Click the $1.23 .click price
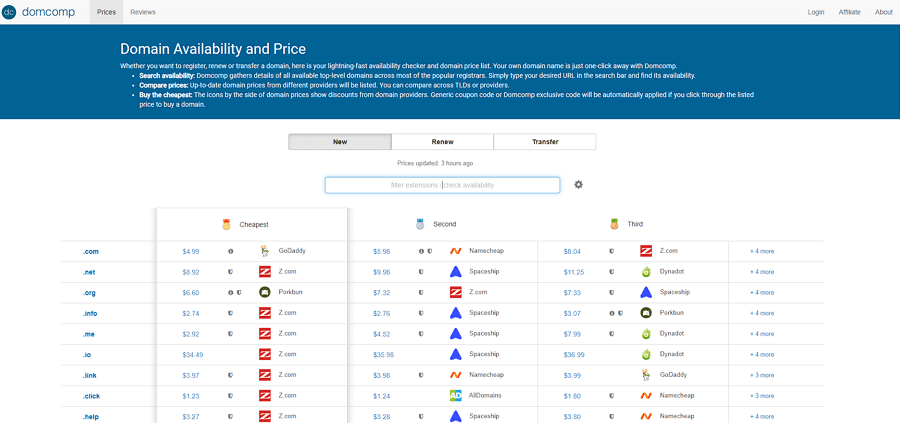The width and height of the screenshot is (900, 423). coord(191,396)
